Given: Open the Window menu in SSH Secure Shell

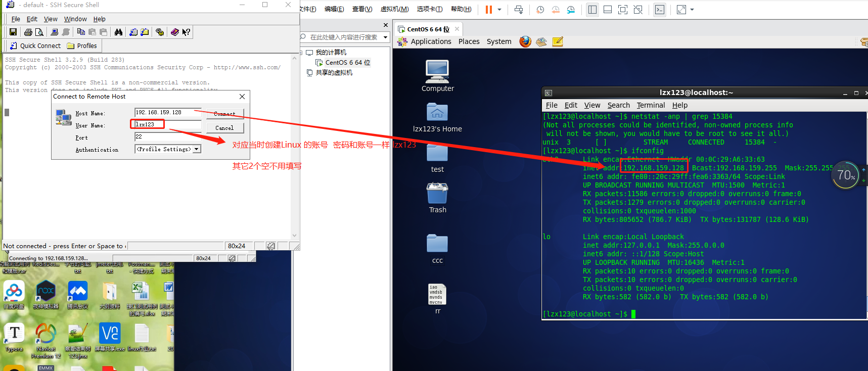Looking at the screenshot, I should click(75, 19).
